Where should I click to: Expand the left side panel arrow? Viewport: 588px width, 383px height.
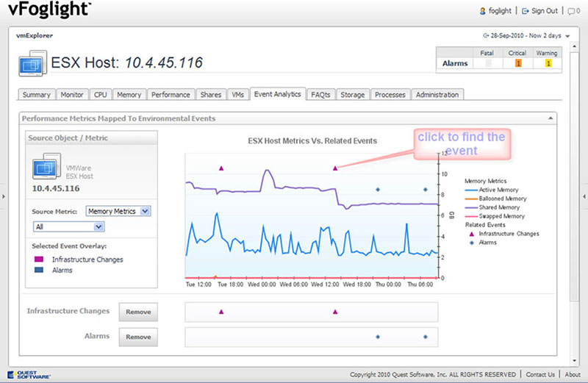pos(4,196)
